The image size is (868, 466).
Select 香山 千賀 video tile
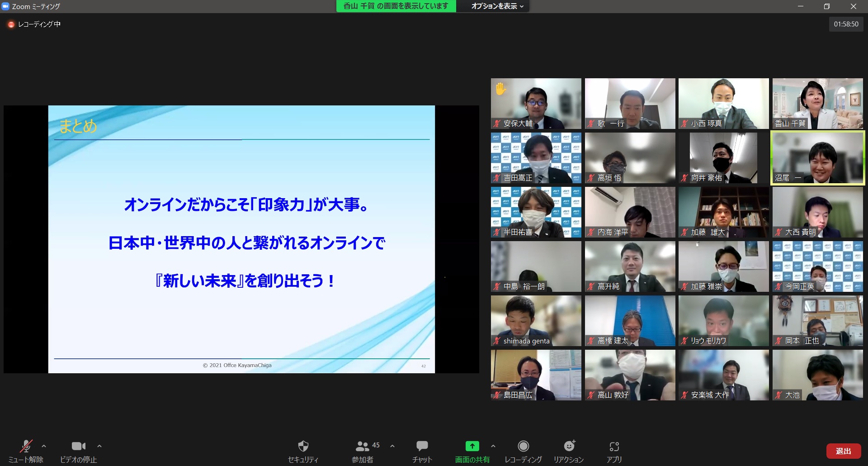point(818,104)
